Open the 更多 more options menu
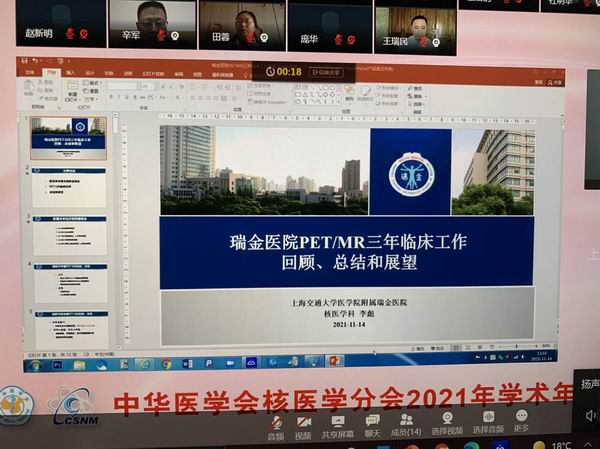The image size is (600, 449). (521, 421)
